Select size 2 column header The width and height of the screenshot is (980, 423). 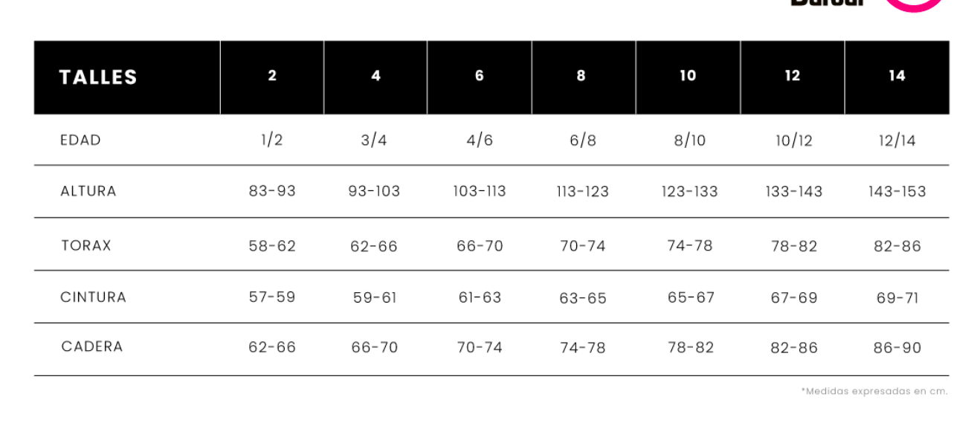click(x=272, y=76)
